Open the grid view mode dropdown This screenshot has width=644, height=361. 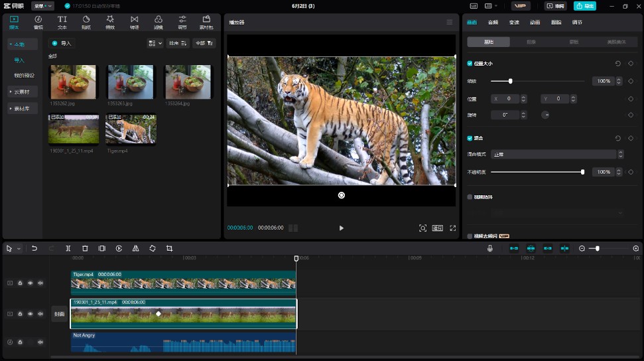point(155,43)
